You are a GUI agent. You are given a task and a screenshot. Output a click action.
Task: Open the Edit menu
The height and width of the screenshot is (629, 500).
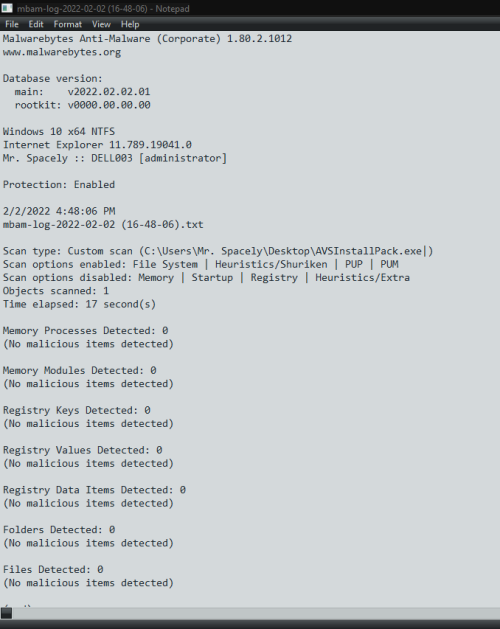(36, 24)
